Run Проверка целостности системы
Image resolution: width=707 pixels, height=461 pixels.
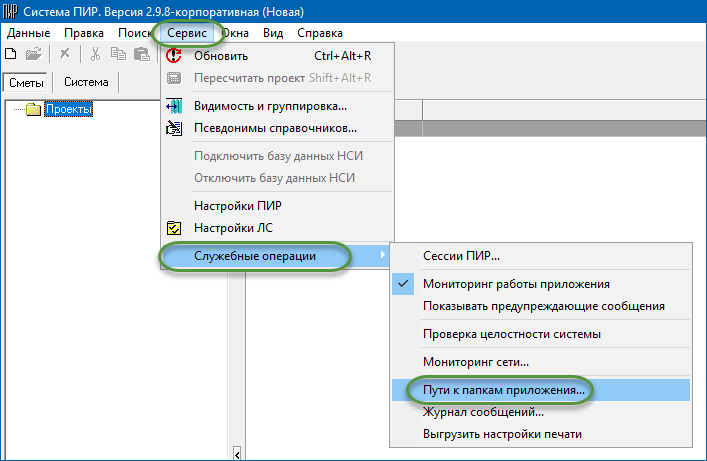coord(541,334)
